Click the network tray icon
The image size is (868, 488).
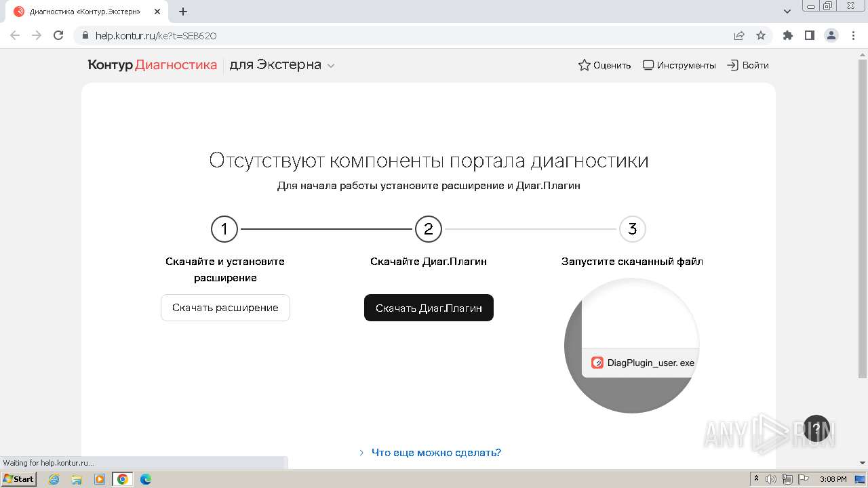point(787,479)
